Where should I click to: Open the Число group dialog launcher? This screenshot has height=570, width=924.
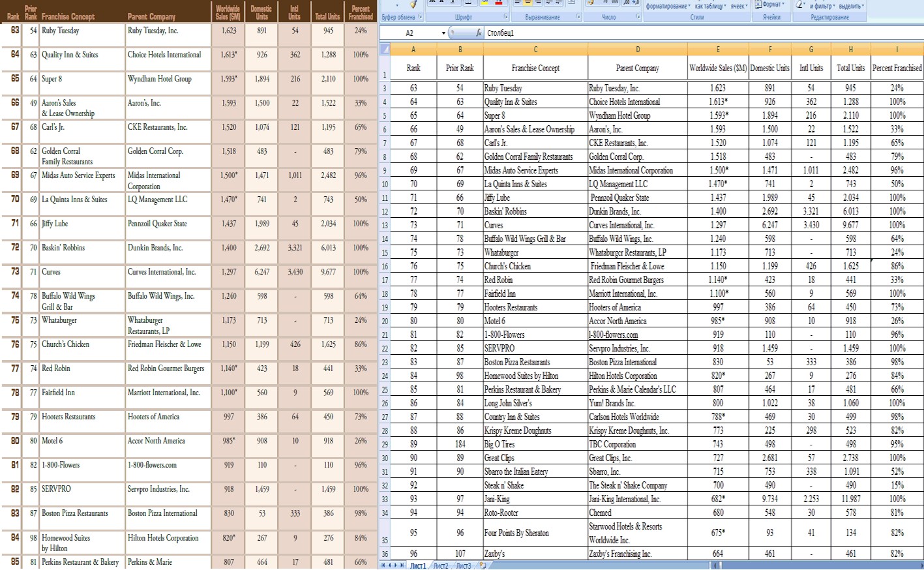click(x=638, y=17)
